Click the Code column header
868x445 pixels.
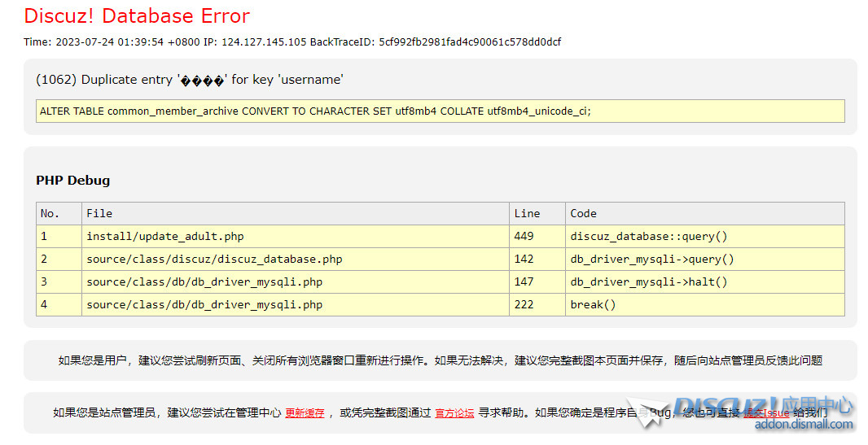click(x=704, y=213)
